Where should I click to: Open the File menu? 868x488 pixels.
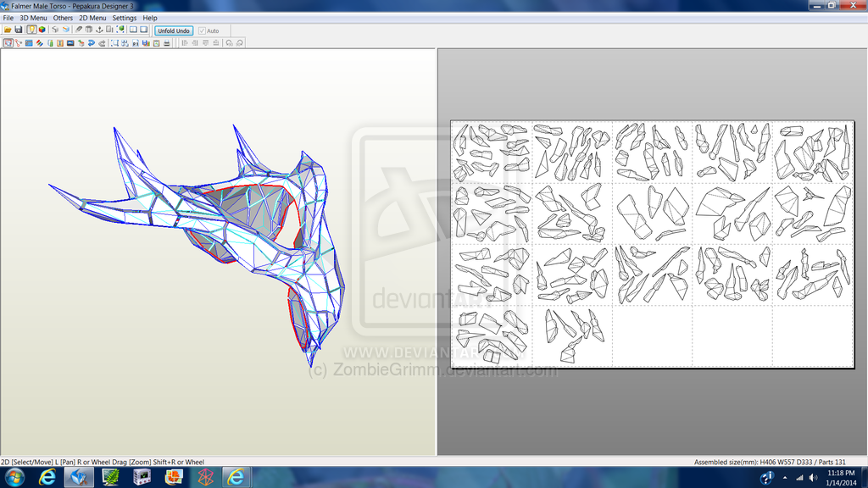8,18
